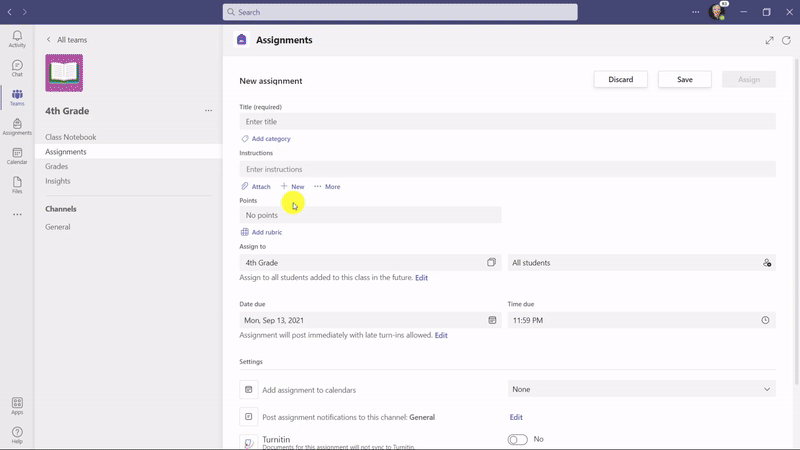Toggle the Turnitin switch on
Screen dimensions: 800x450
click(517, 439)
